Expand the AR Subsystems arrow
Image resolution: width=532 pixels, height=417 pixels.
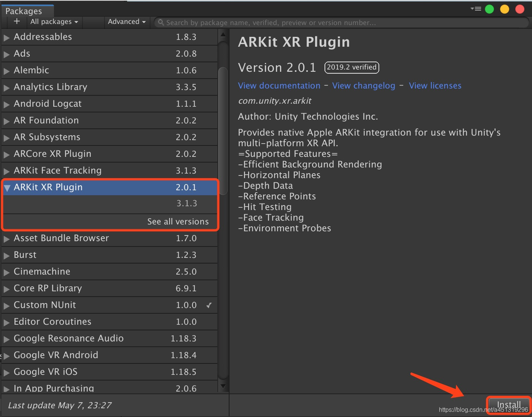click(x=6, y=138)
